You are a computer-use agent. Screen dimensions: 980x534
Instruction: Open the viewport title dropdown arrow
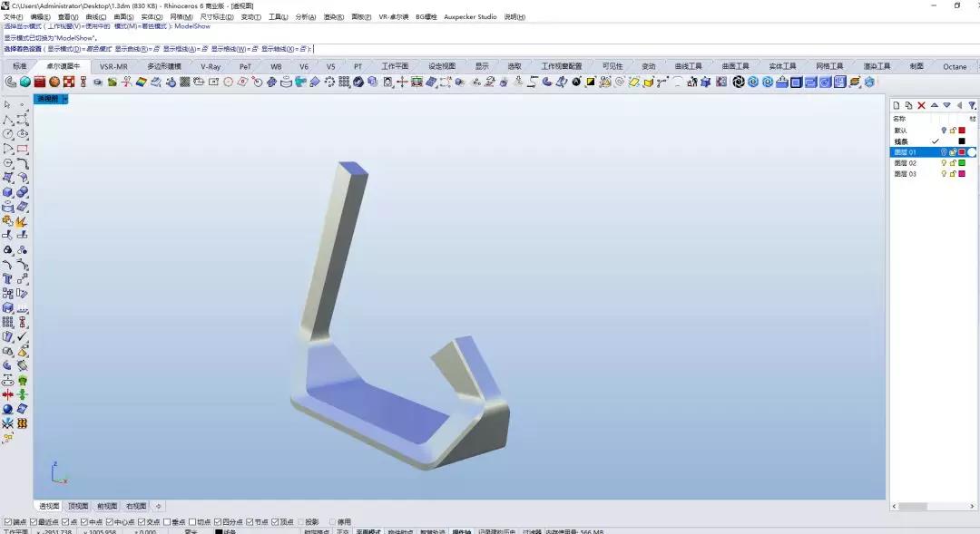[x=65, y=99]
